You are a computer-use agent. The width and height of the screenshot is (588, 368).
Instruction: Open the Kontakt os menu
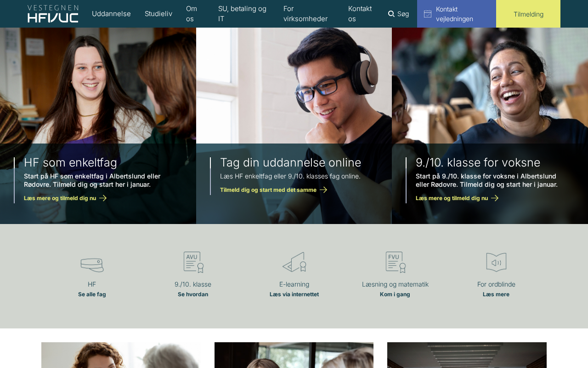point(360,14)
